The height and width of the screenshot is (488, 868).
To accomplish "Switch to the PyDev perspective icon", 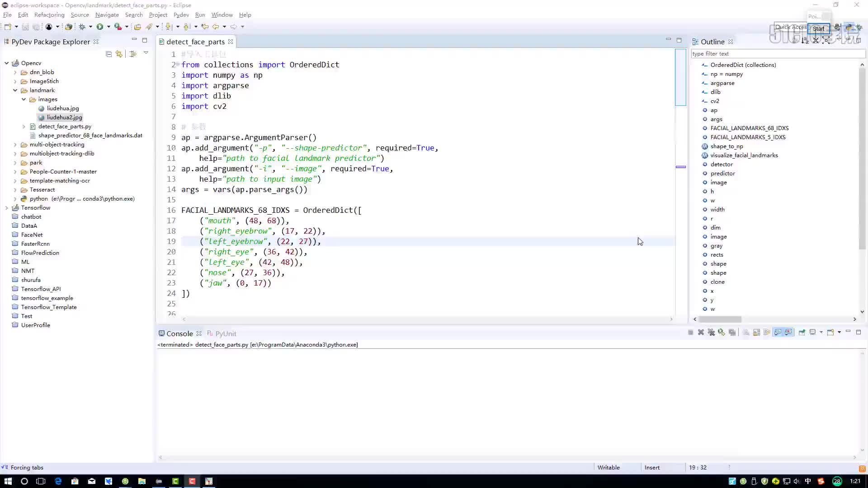I will (849, 28).
